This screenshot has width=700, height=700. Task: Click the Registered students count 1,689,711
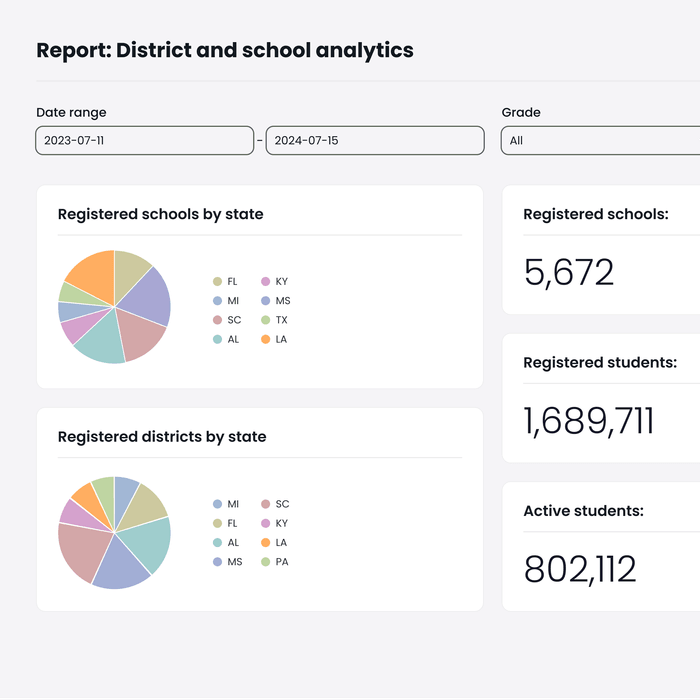tap(588, 421)
